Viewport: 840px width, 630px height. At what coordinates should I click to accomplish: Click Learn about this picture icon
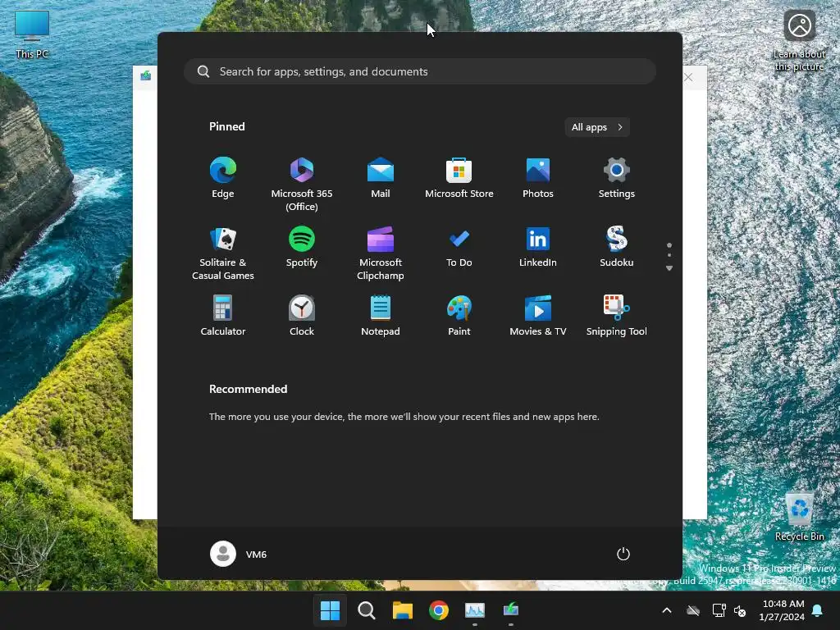pyautogui.click(x=799, y=40)
